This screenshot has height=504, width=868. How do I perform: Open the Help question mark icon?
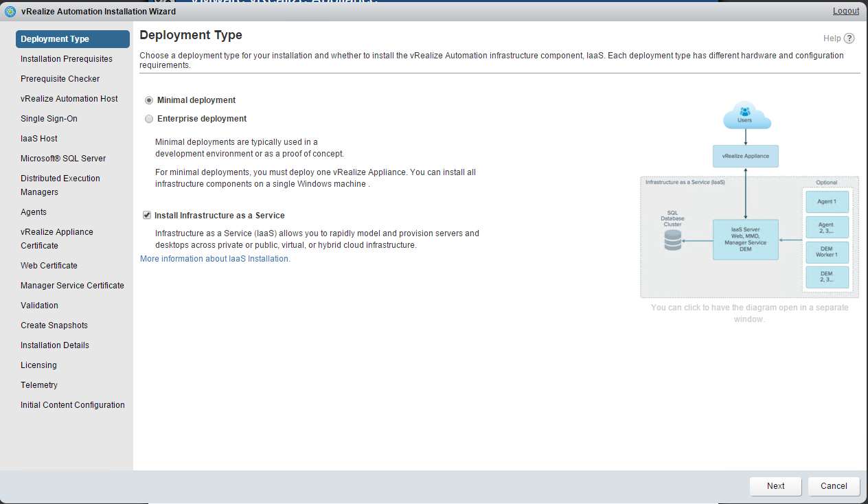click(849, 38)
